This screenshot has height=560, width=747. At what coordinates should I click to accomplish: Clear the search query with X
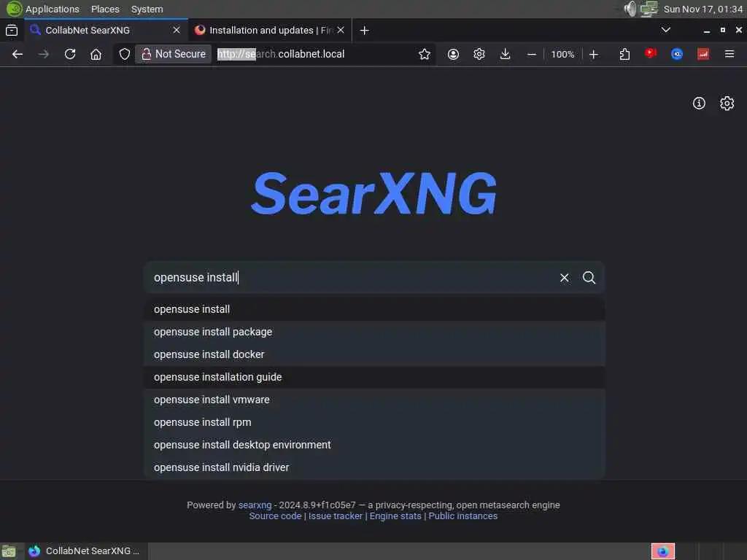pyautogui.click(x=565, y=278)
